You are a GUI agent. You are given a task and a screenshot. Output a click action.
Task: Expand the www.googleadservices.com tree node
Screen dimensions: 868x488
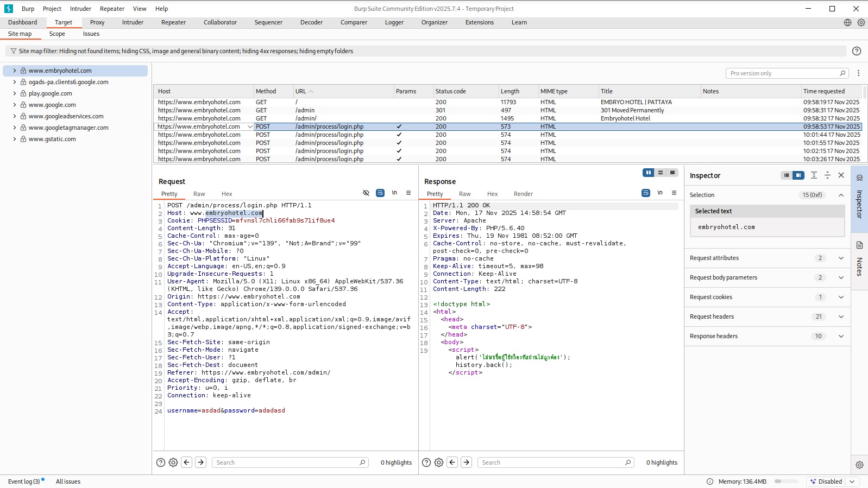pyautogui.click(x=15, y=116)
